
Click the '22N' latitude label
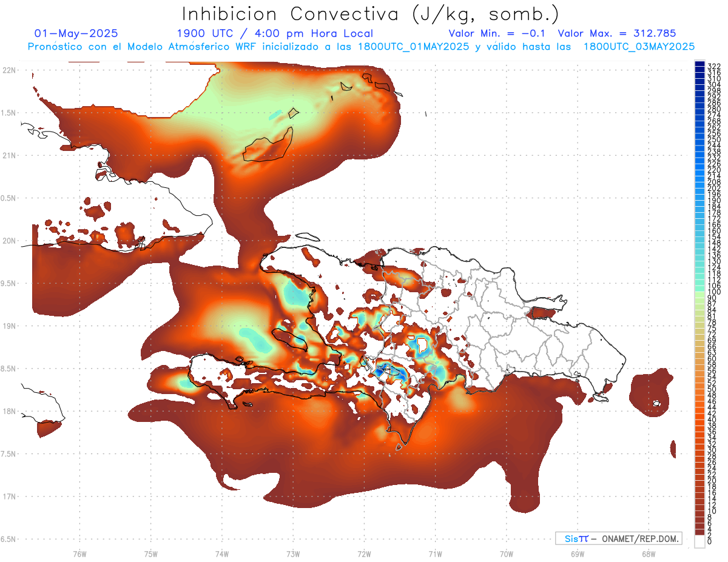[8, 70]
